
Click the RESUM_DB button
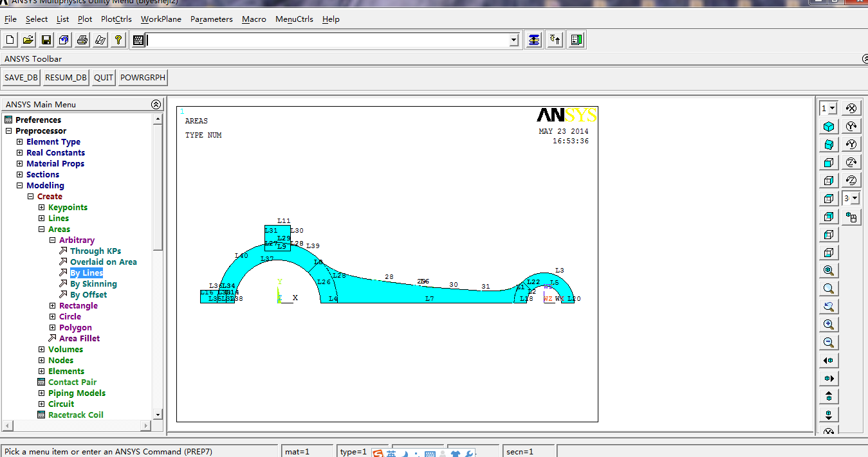66,78
